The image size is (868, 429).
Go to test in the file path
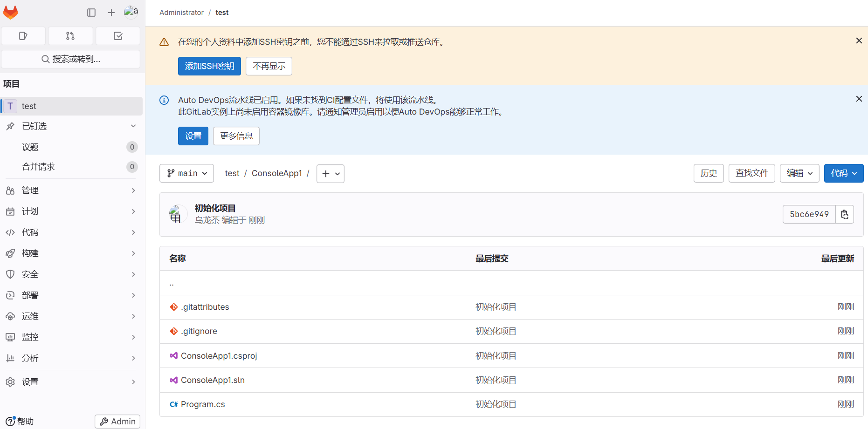point(232,173)
